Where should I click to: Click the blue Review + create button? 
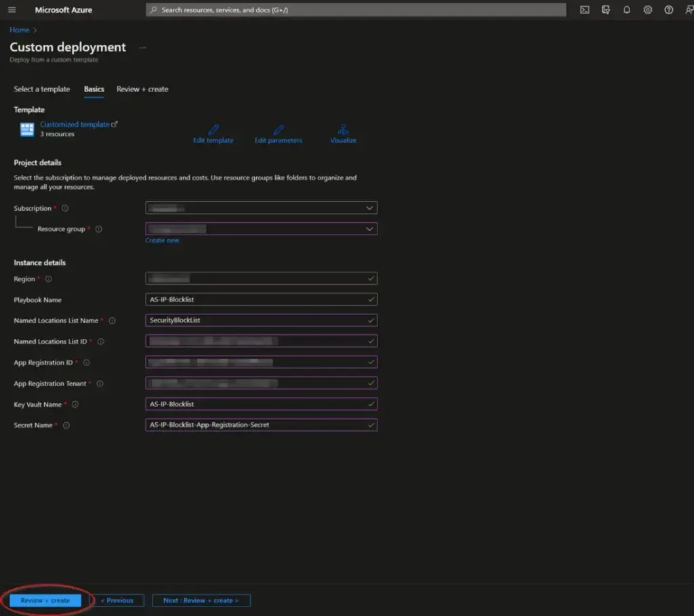coord(45,600)
